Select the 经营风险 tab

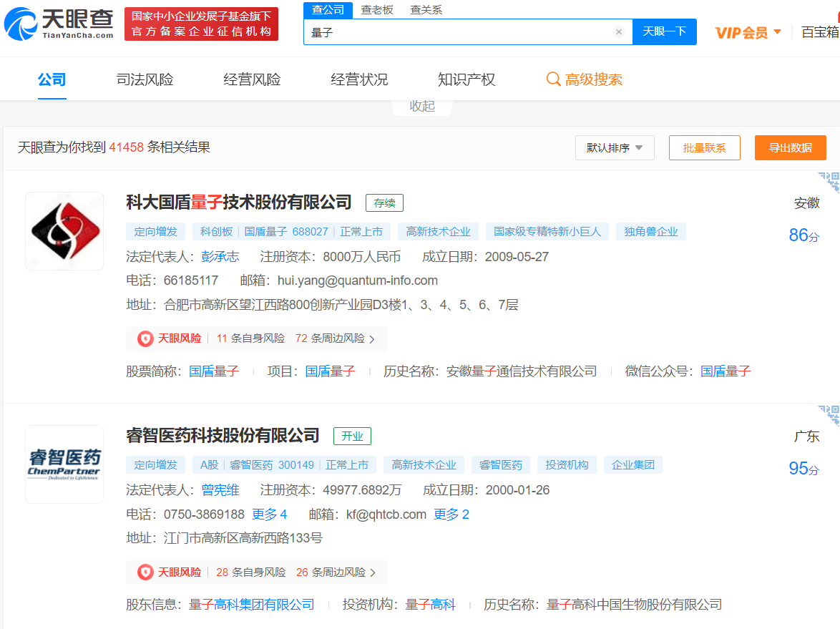point(253,79)
